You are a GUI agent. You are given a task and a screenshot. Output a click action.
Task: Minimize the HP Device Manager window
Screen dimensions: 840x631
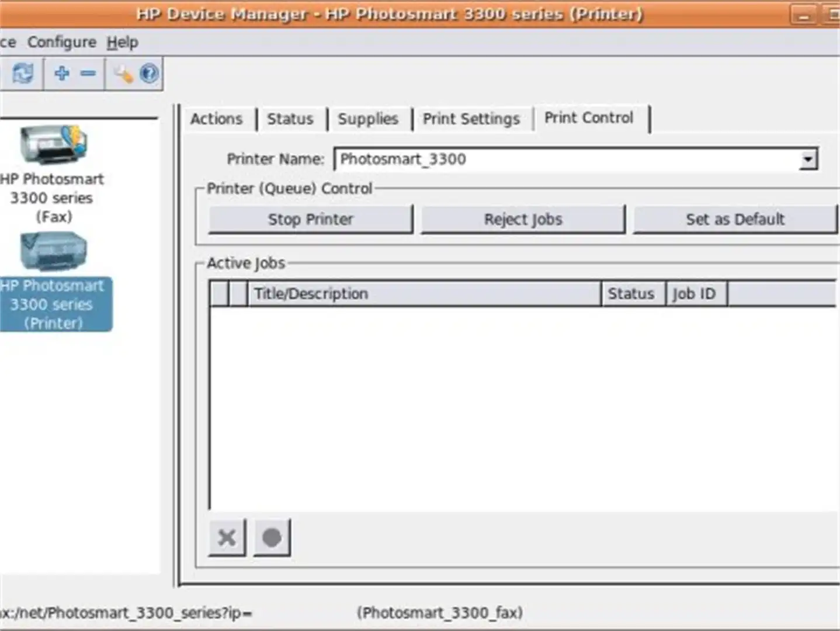pyautogui.click(x=804, y=15)
